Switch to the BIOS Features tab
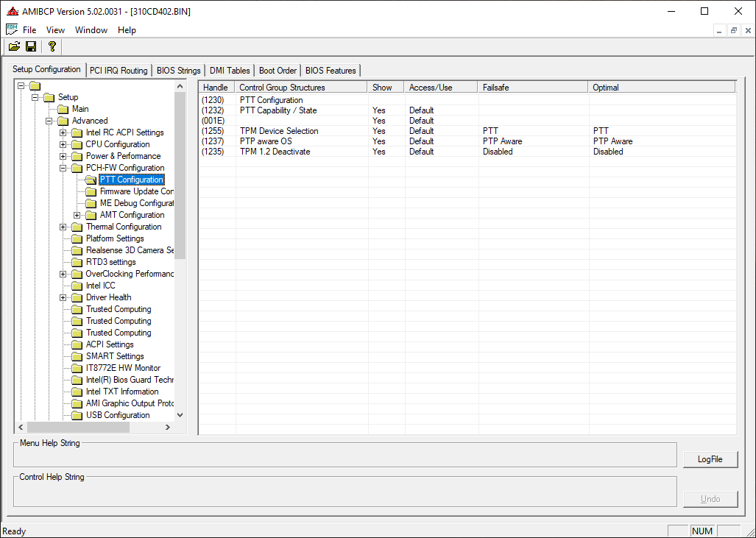This screenshot has width=756, height=538. 331,71
